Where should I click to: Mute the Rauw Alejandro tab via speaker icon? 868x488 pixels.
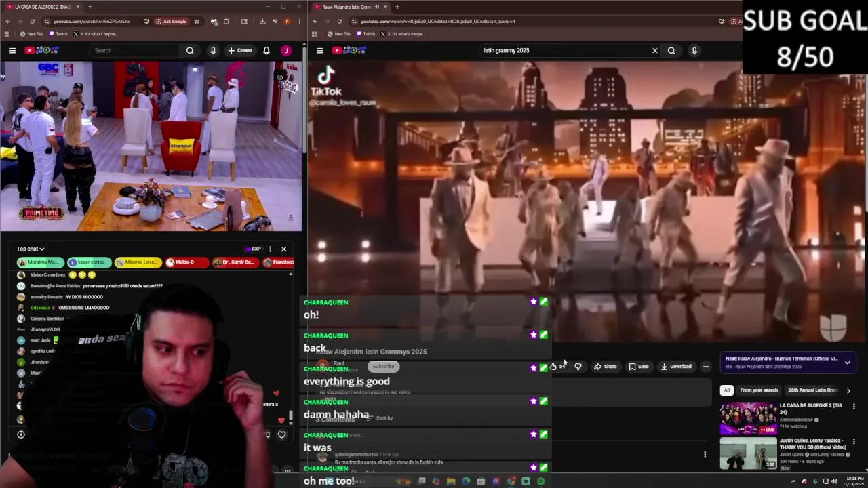(x=376, y=7)
